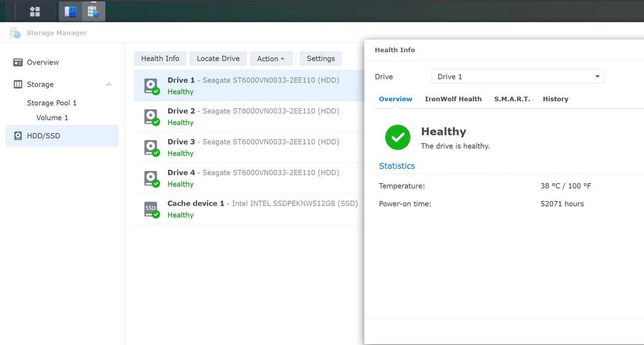Switch to the Control Panel taskbar icon
Viewport: 644px width, 345px height.
tap(70, 12)
